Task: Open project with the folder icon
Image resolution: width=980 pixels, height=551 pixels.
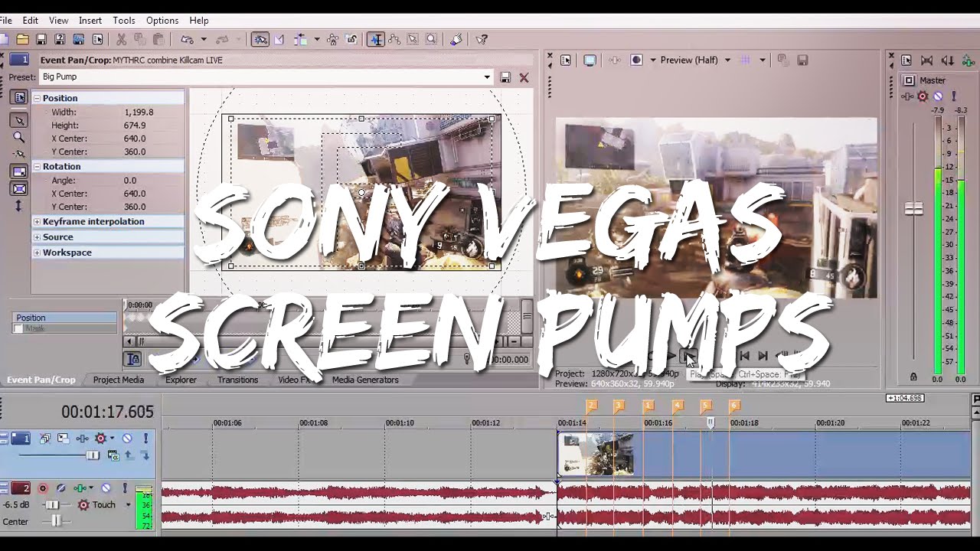Action: (x=23, y=39)
